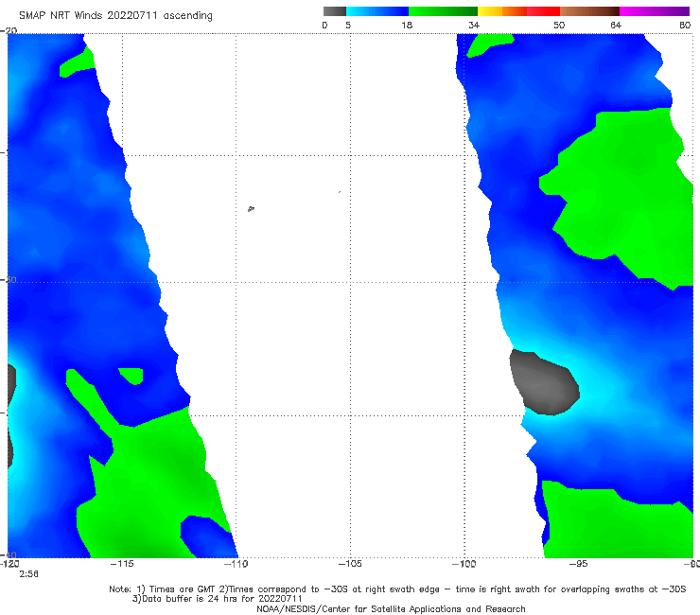The image size is (700, 615).
Task: Click the color bar label '64'
Action: click(616, 25)
